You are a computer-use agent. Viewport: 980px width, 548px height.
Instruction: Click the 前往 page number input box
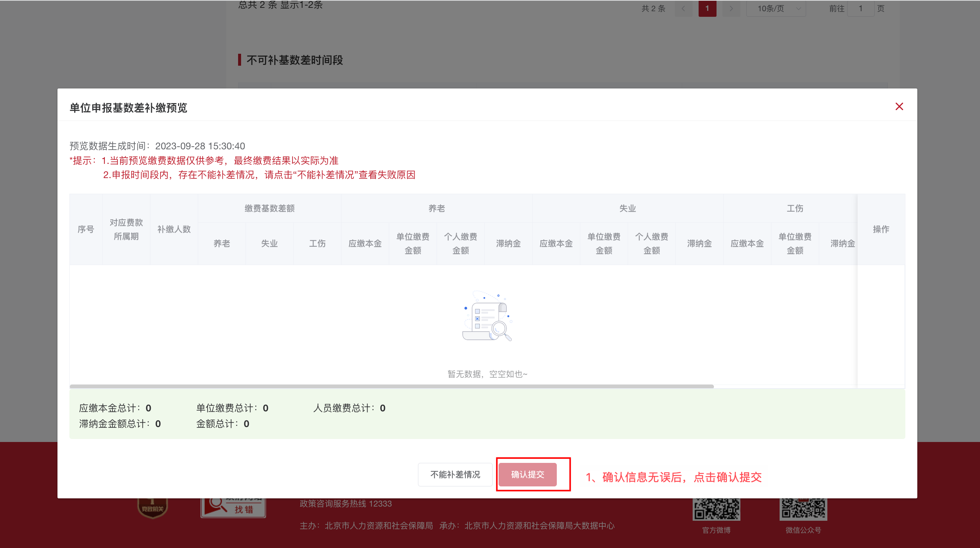pos(861,8)
